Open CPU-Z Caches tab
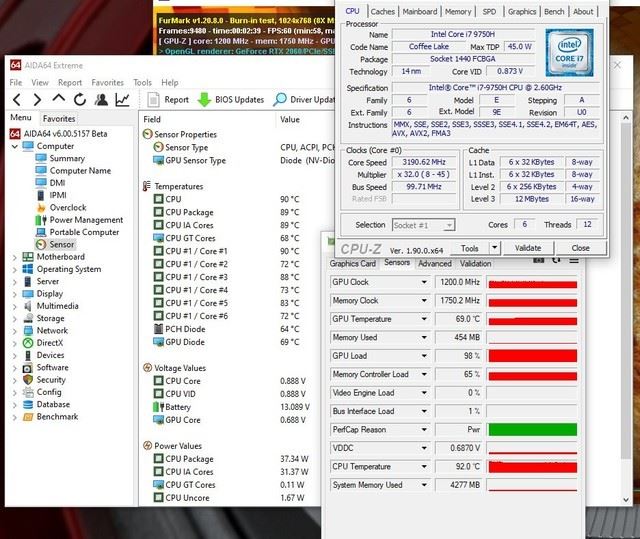Viewport: 640px width, 539px height. [x=382, y=12]
